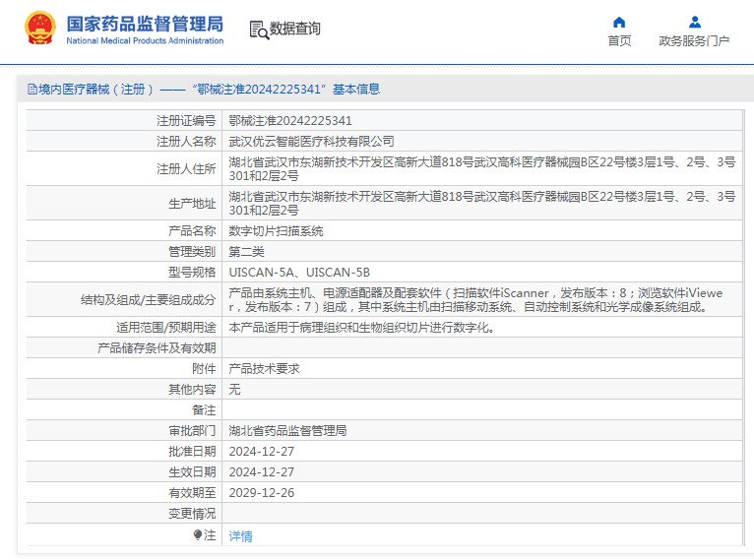Click the 结构及组成/主要组成成分 row label
The width and height of the screenshot is (754, 560).
tap(148, 300)
